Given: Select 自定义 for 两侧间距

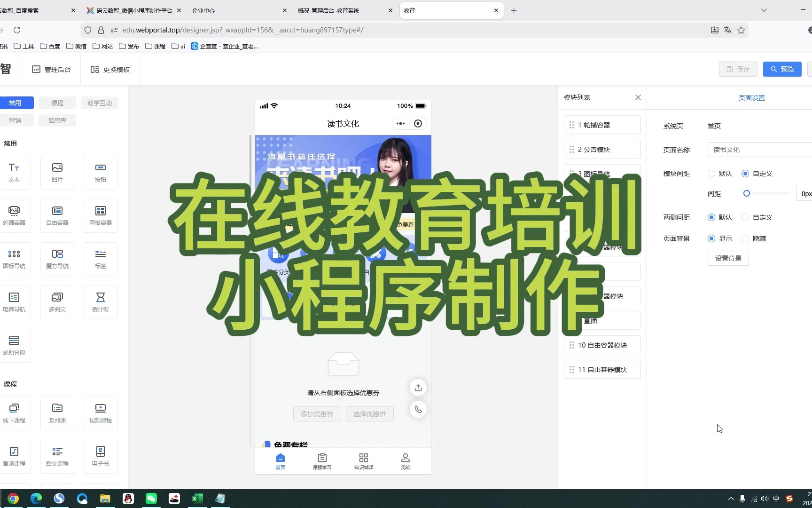Looking at the screenshot, I should (745, 217).
